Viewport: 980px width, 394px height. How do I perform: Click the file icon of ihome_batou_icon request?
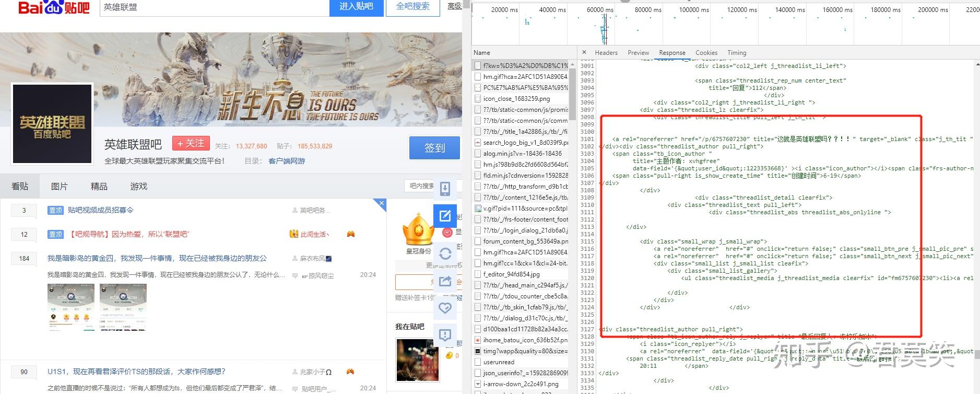pyautogui.click(x=477, y=340)
